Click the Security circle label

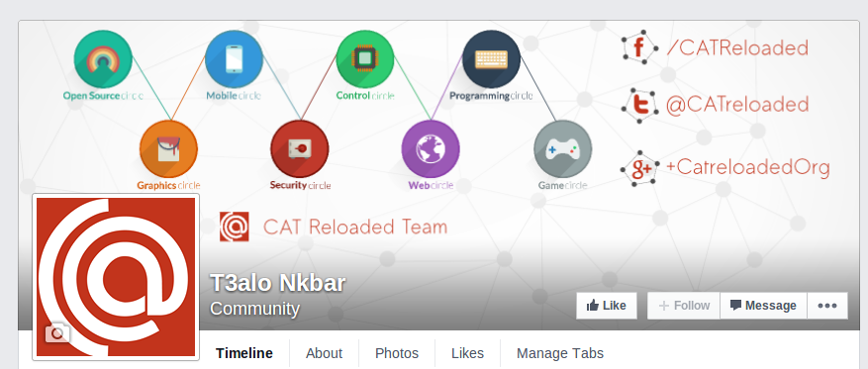coord(300,185)
